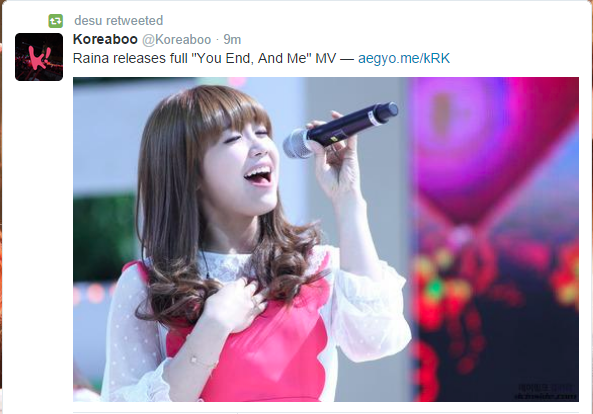This screenshot has height=414, width=593.
Task: Click the tweet text about Raina
Action: coord(261,58)
